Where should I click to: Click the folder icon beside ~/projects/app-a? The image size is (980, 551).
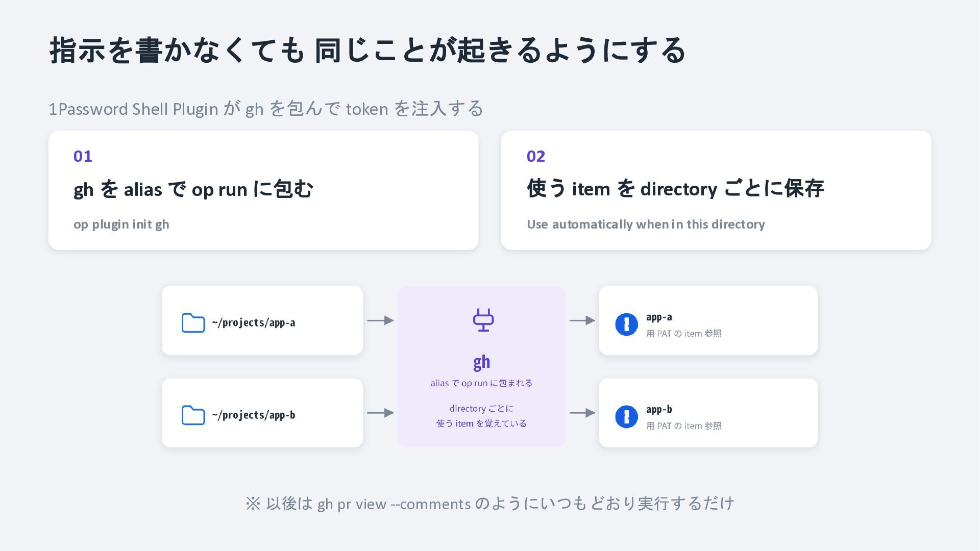point(193,323)
